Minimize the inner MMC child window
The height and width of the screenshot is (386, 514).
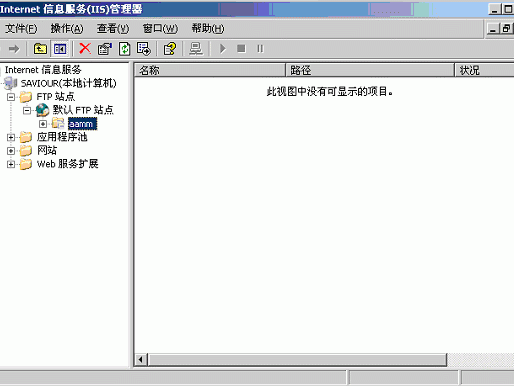(x=493, y=29)
